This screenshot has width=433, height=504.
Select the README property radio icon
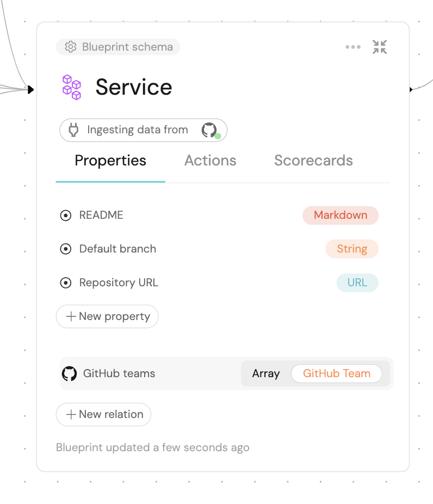coord(66,216)
